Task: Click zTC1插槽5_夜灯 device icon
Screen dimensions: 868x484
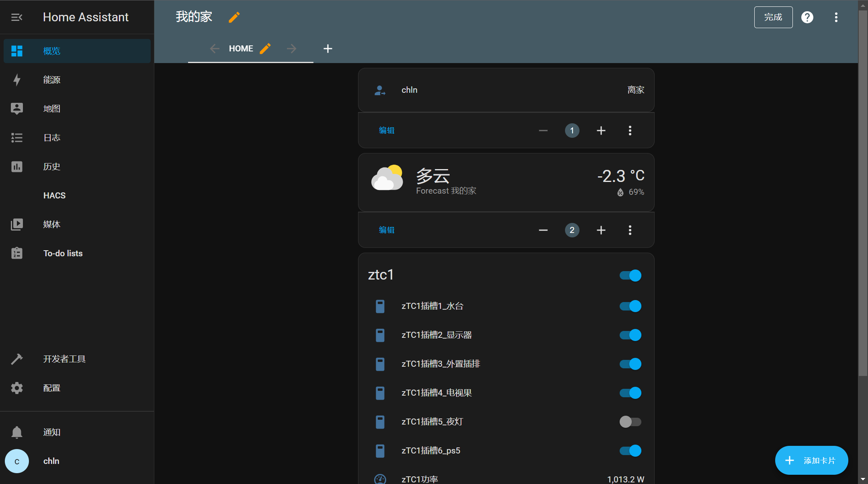Action: point(380,422)
